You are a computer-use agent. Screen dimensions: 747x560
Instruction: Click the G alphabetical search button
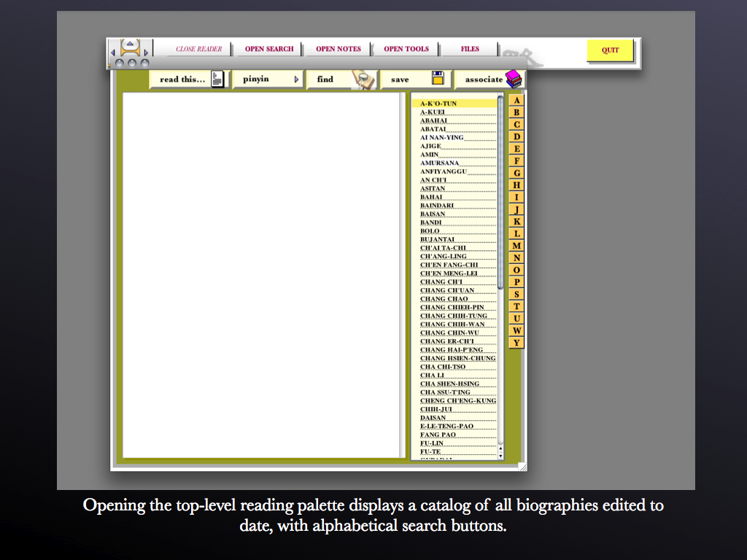[516, 173]
